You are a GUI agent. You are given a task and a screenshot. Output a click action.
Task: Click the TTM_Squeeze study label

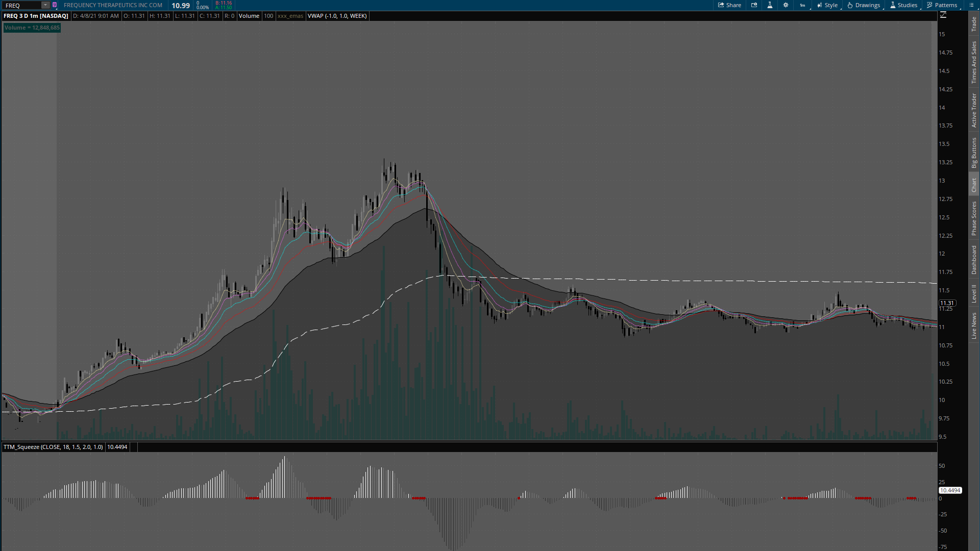pos(53,447)
